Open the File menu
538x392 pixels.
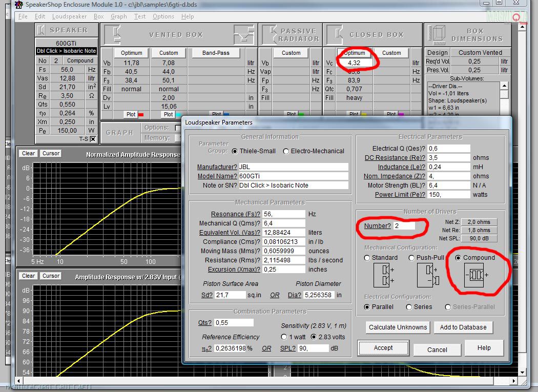point(23,16)
